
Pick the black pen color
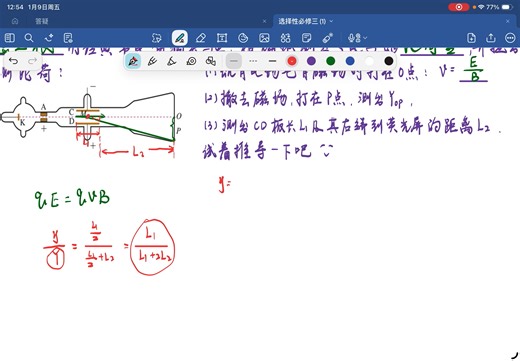point(389,61)
